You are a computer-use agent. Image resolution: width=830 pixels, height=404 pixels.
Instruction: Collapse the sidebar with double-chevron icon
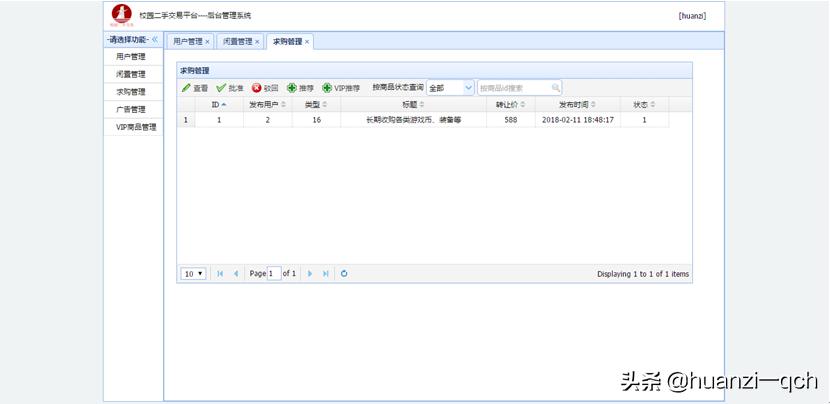click(155, 40)
